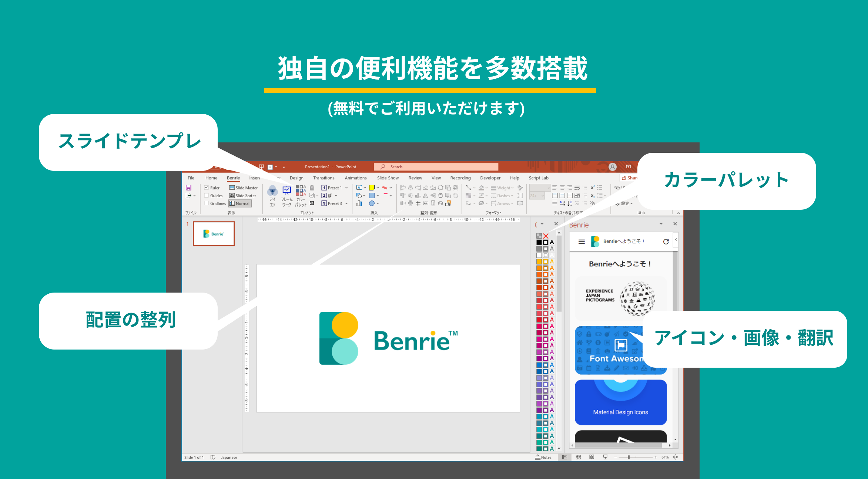The image size is (868, 479).
Task: Open the Transitions ribbon tab
Action: (x=324, y=178)
